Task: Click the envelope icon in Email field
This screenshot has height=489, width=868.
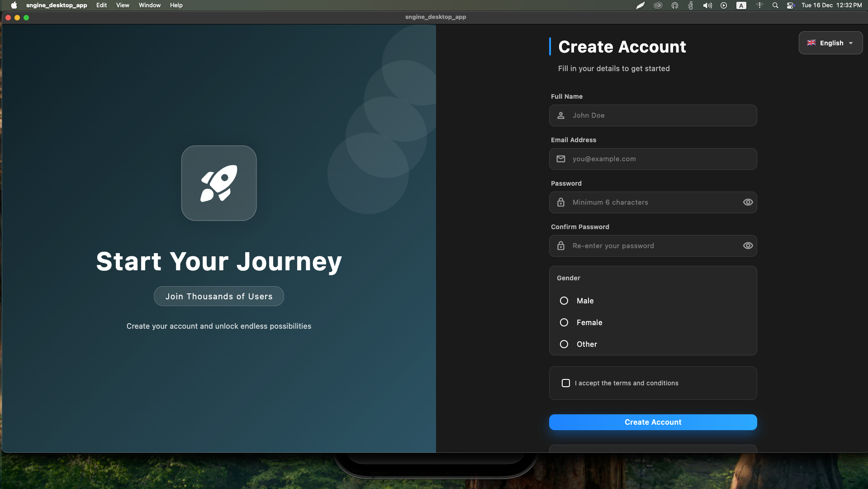Action: (560, 159)
